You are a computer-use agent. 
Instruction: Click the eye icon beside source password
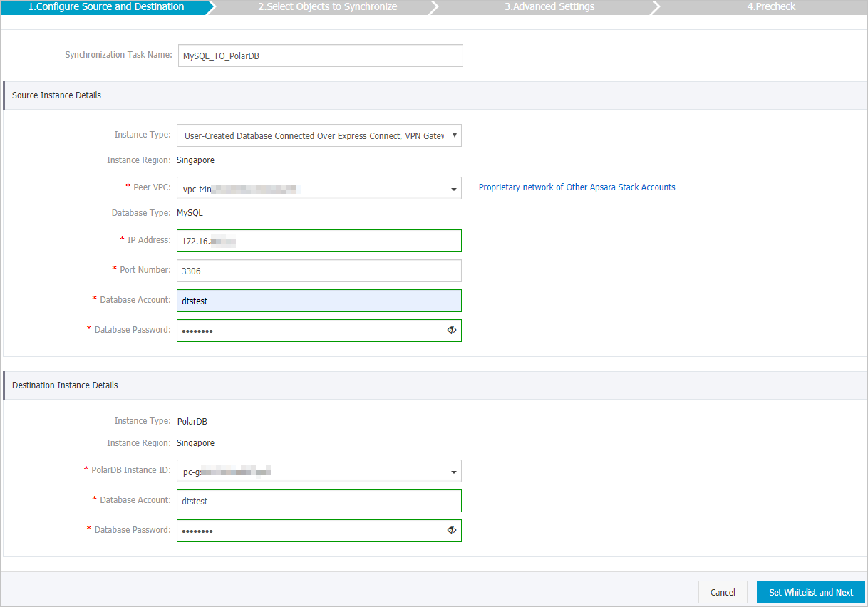coord(451,330)
